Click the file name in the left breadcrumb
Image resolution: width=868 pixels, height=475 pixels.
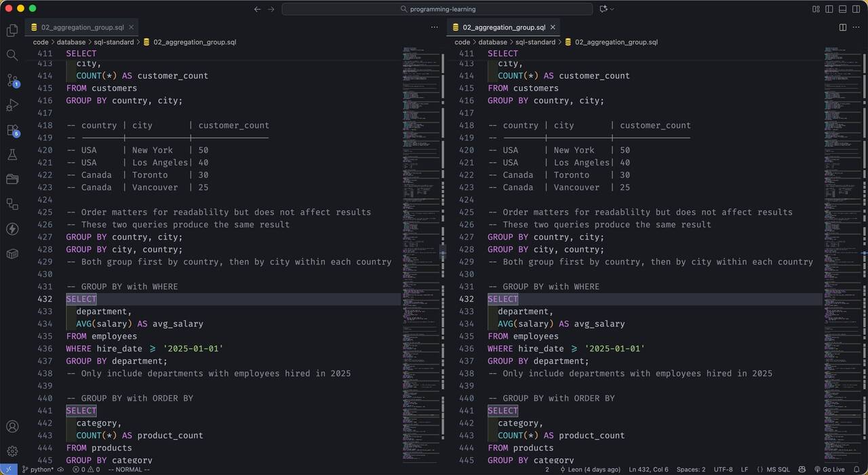[x=195, y=42]
